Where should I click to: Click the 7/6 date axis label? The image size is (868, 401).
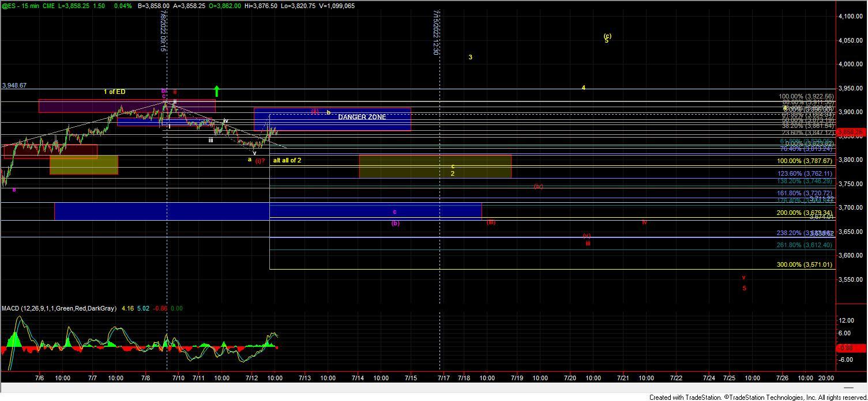click(39, 379)
